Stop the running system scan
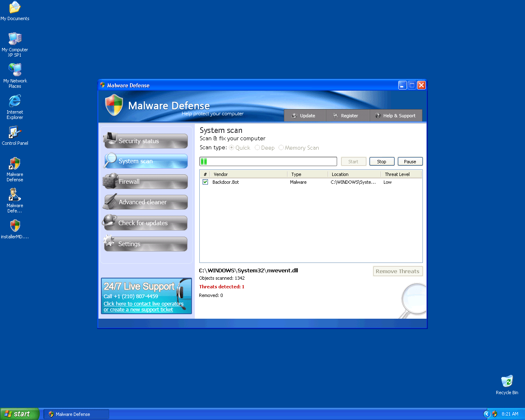The width and height of the screenshot is (525, 420). coord(382,162)
